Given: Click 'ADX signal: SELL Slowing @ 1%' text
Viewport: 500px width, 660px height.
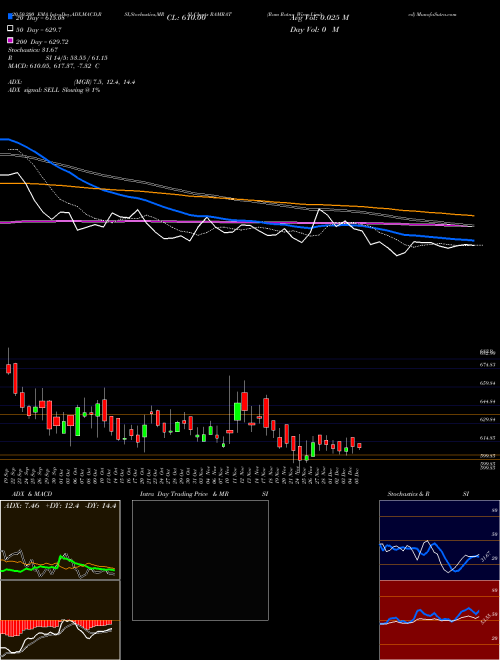Looking at the screenshot, I should [54, 90].
